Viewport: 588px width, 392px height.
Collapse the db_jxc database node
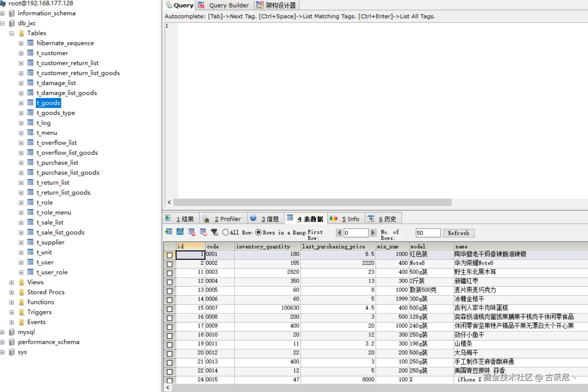coord(2,23)
